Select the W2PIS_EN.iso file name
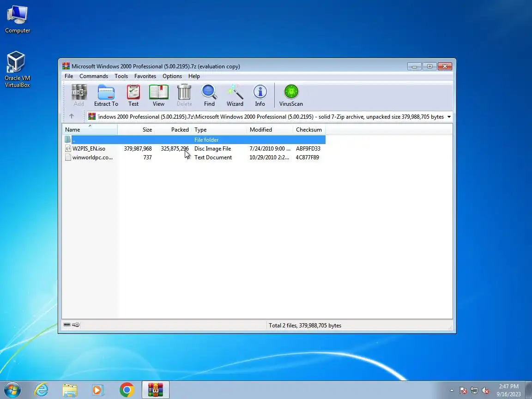The image size is (532, 399). pos(89,149)
